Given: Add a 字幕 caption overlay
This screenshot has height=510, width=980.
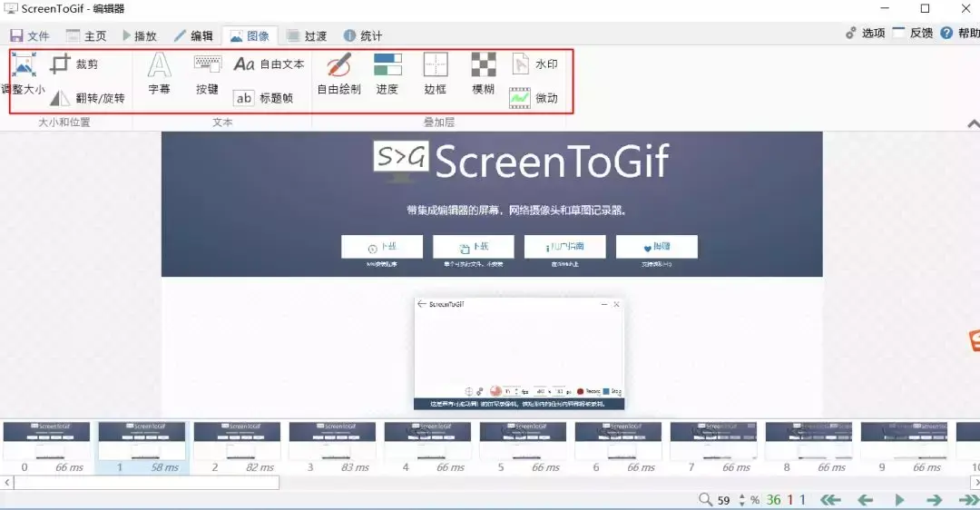Looking at the screenshot, I should click(160, 74).
